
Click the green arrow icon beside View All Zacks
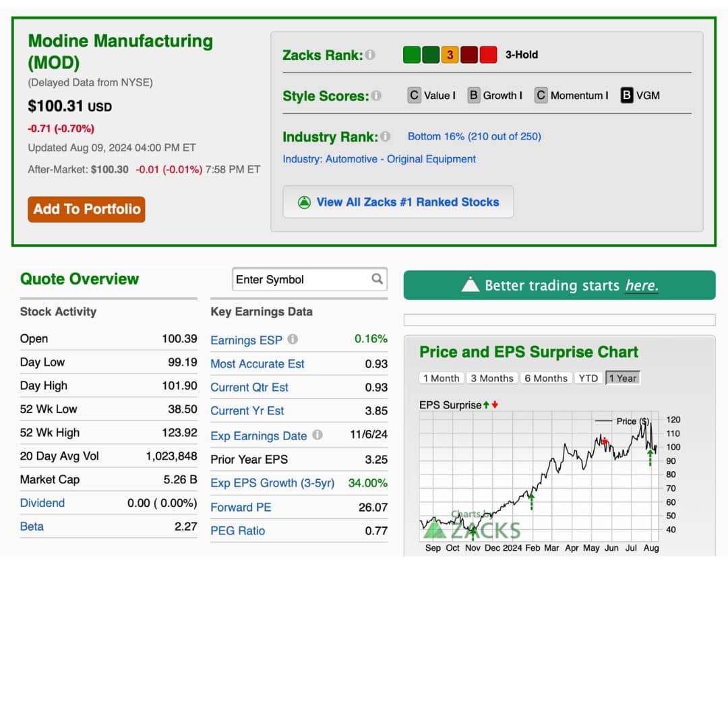click(x=304, y=202)
